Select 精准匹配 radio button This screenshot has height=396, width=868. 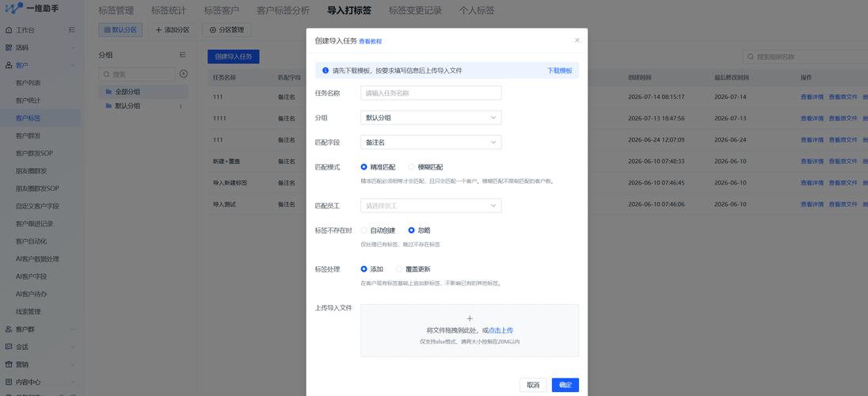[x=364, y=166]
